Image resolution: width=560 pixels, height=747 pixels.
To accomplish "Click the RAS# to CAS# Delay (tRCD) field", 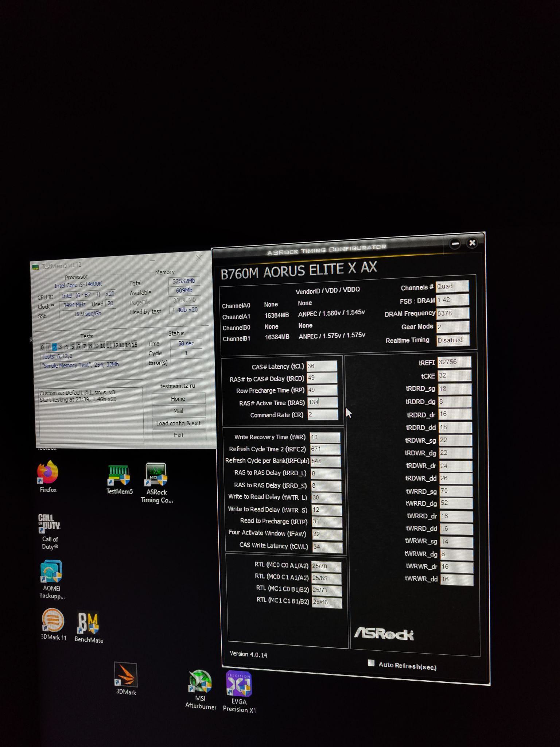I will tap(322, 378).
